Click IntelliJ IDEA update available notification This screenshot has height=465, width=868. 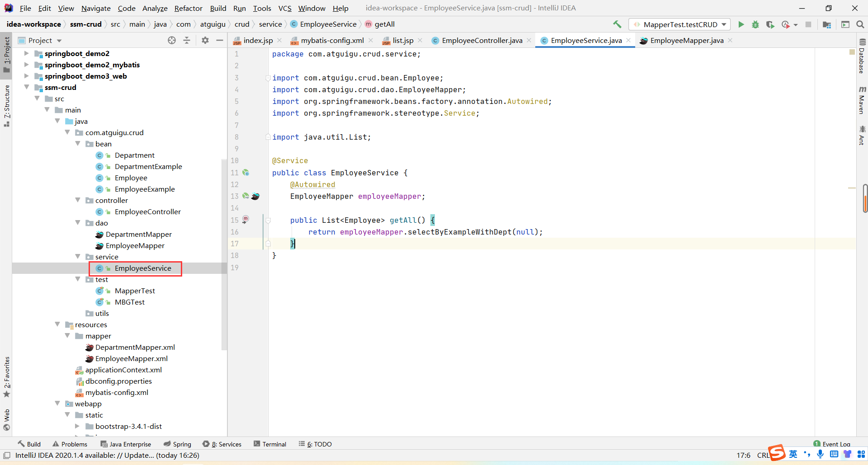click(x=107, y=456)
